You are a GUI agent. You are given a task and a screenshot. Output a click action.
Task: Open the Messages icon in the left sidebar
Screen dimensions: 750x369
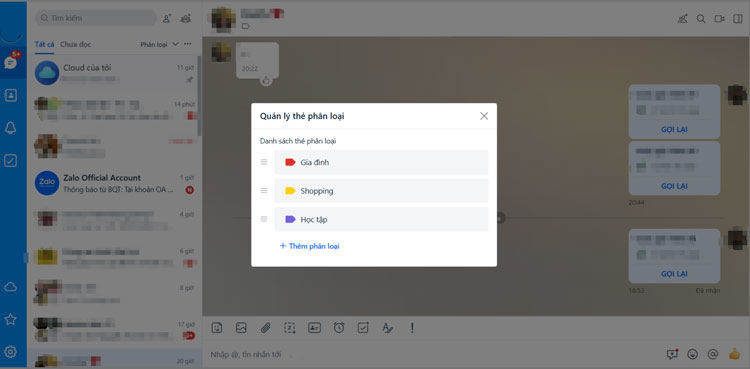(11, 63)
